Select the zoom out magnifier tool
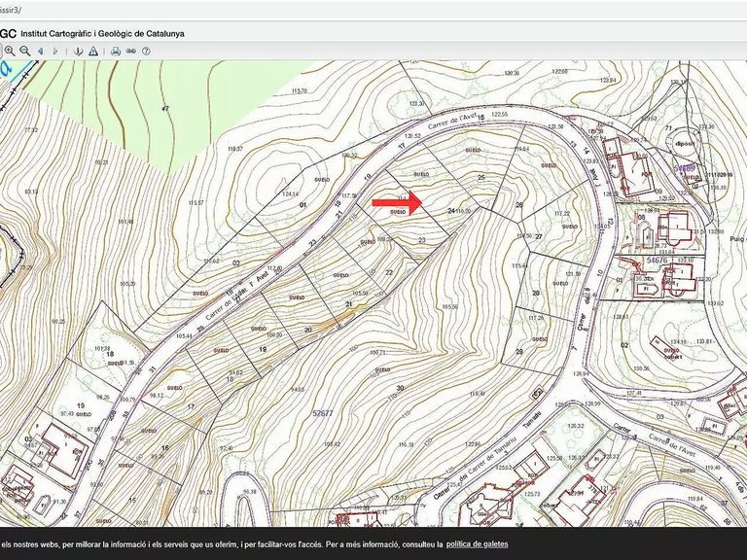 [x=24, y=51]
